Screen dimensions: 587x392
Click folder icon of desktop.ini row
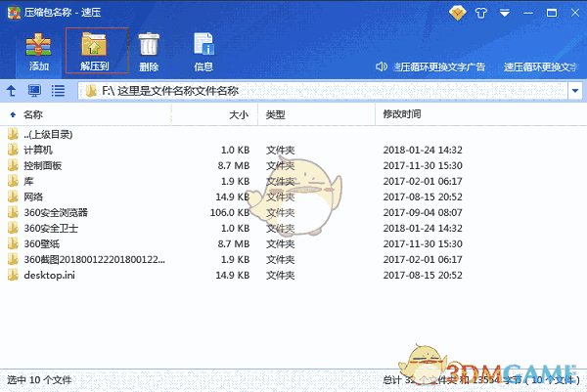click(x=13, y=275)
